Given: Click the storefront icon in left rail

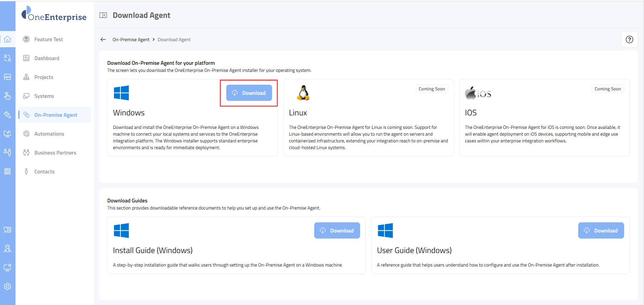Looking at the screenshot, I should click(x=7, y=77).
